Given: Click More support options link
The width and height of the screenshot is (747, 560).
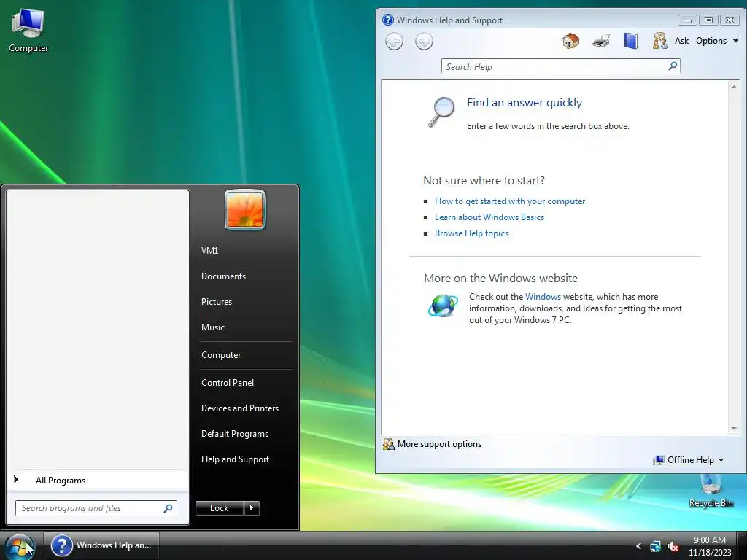Looking at the screenshot, I should 439,444.
